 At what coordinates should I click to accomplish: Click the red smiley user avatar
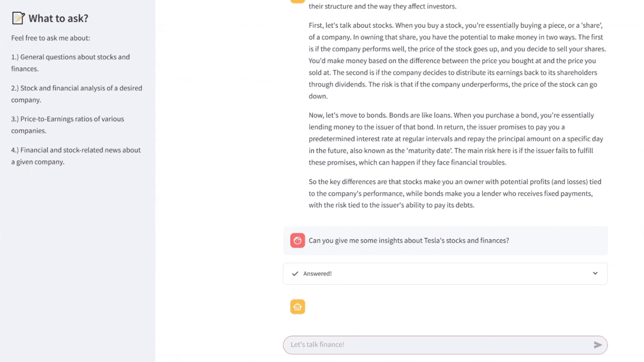[297, 240]
